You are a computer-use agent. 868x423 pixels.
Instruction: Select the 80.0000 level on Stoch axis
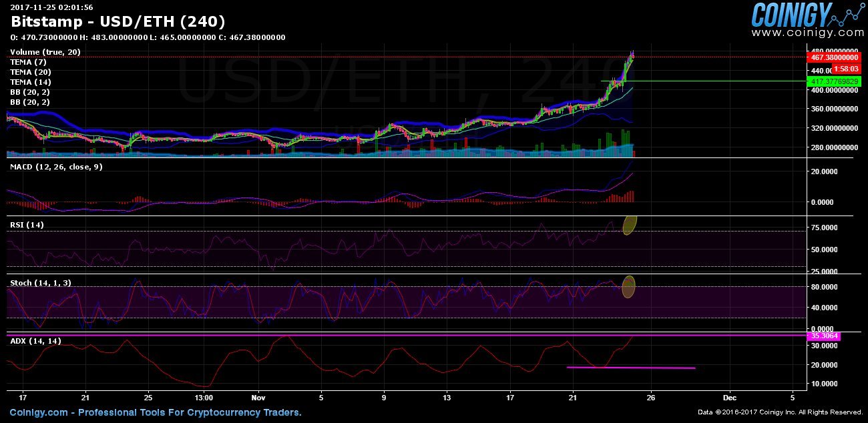point(824,286)
